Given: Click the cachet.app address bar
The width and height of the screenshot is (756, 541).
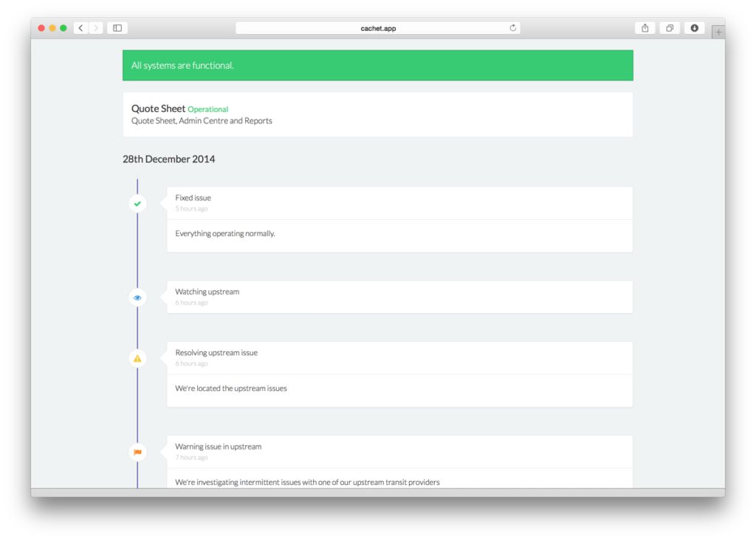Looking at the screenshot, I should point(377,28).
